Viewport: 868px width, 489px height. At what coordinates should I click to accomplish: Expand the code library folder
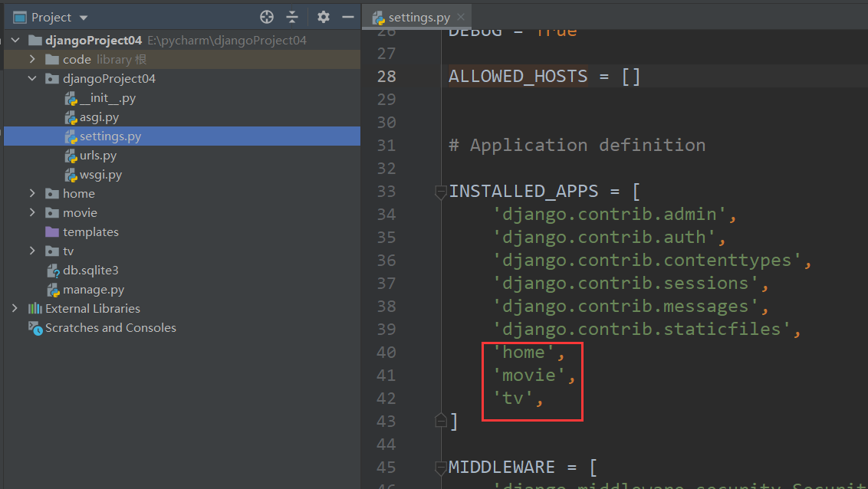(x=32, y=59)
